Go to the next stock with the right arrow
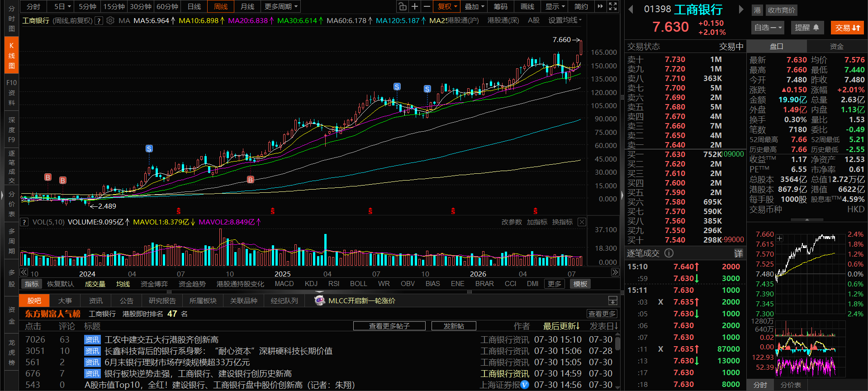868x391 pixels. [x=741, y=10]
